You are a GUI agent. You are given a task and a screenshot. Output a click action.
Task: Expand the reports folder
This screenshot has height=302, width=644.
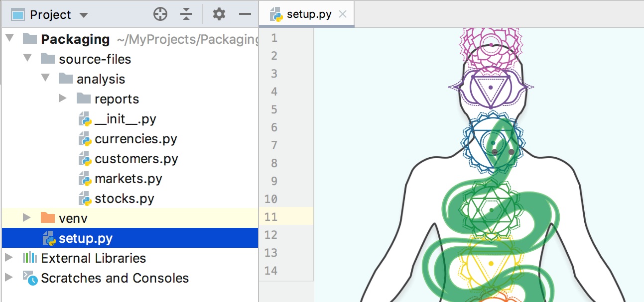coord(63,99)
